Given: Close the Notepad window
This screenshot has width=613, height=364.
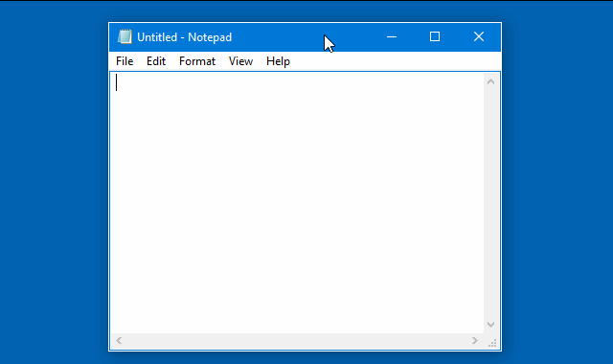Looking at the screenshot, I should tap(479, 37).
